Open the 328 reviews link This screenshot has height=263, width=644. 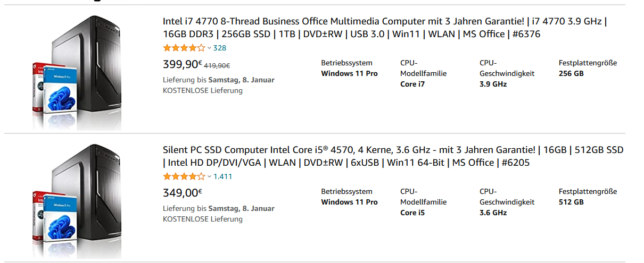220,48
